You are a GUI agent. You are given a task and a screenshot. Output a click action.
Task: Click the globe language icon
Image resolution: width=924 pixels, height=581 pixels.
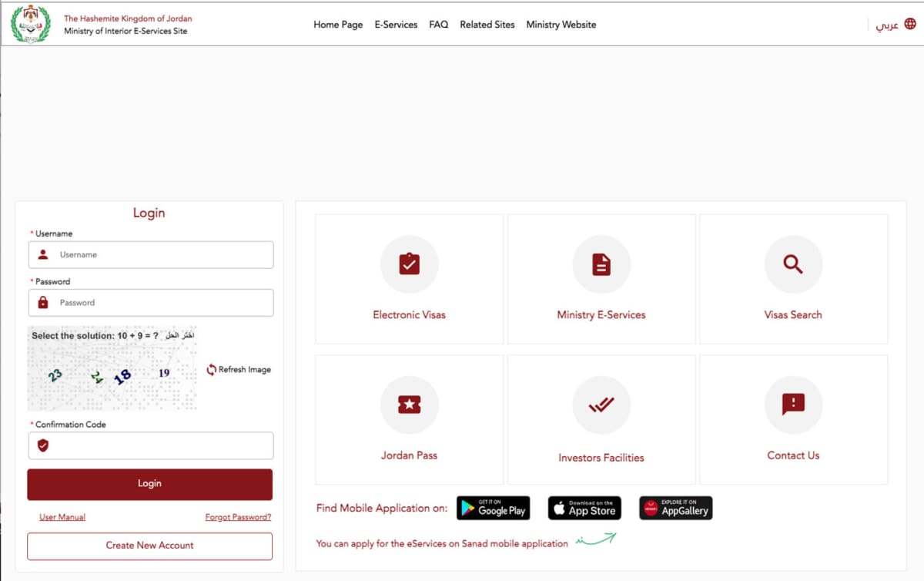pos(910,24)
